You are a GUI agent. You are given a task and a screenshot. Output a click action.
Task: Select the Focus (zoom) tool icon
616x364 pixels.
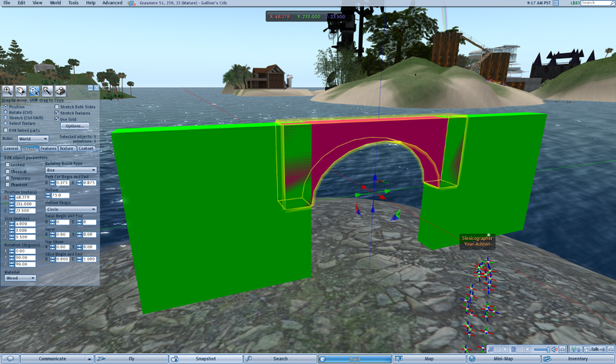[8, 91]
